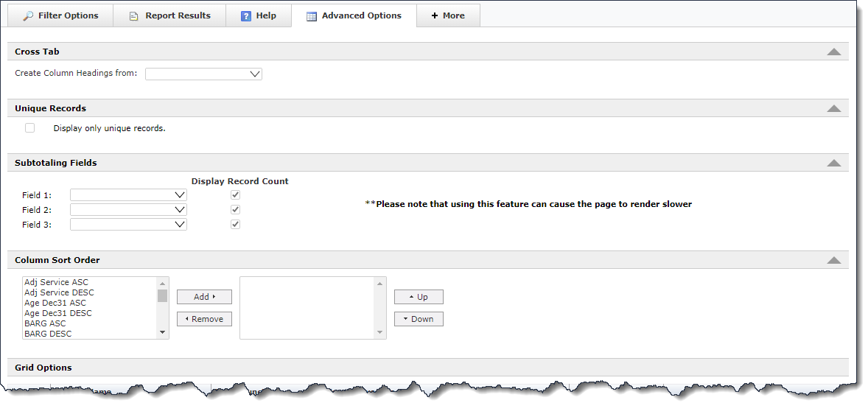The height and width of the screenshot is (414, 868).
Task: Collapse the Subtotaling Fields section arrow
Action: tap(833, 163)
